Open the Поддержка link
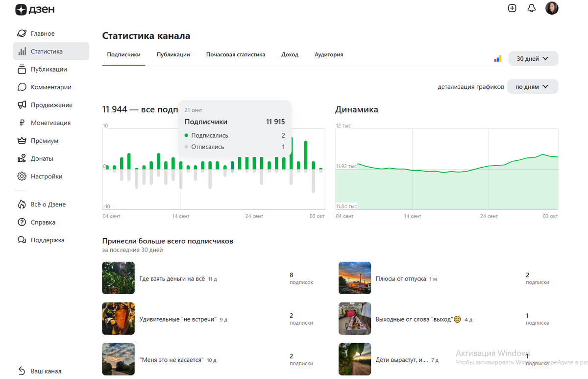 point(51,240)
